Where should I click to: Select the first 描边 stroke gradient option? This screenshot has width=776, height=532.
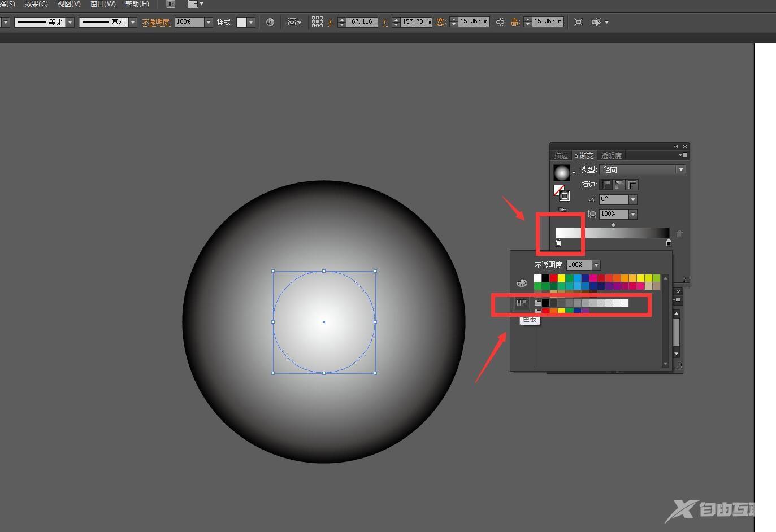606,185
